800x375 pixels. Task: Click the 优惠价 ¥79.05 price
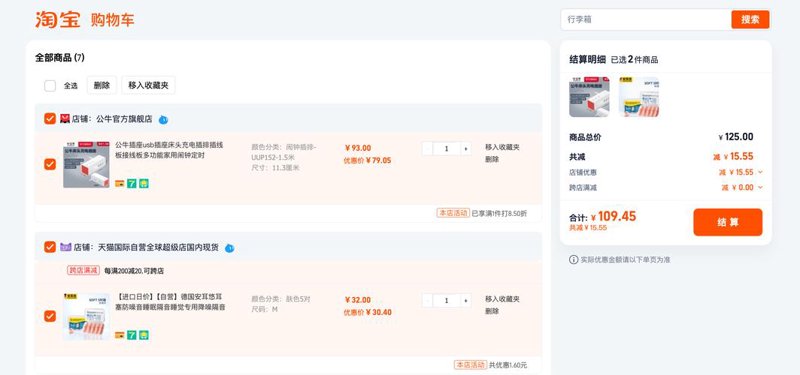367,160
